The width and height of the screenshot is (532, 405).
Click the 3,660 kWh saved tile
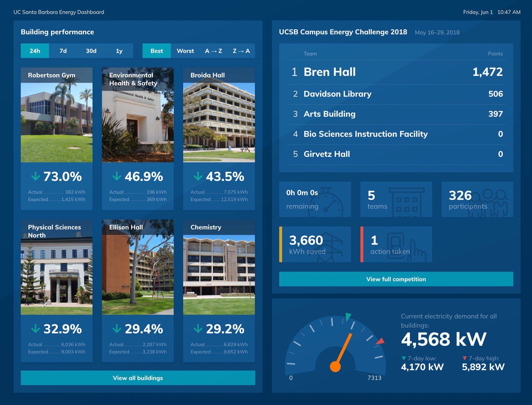click(315, 244)
